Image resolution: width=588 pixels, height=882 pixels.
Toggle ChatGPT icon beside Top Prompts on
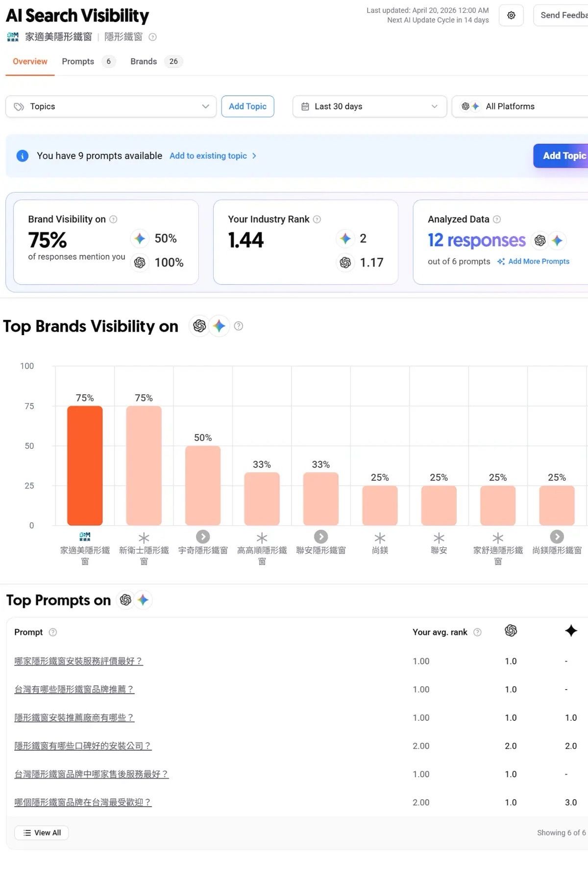tap(126, 600)
